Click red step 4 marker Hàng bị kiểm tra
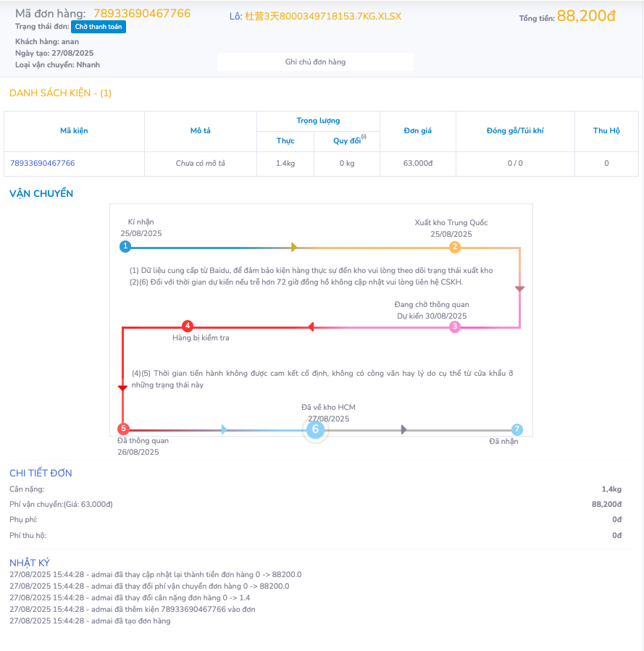 pos(187,327)
